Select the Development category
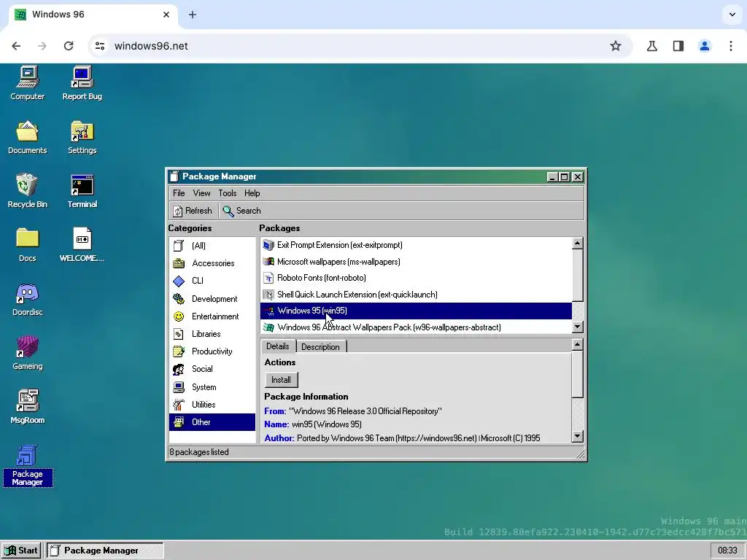This screenshot has height=560, width=747. pos(212,299)
